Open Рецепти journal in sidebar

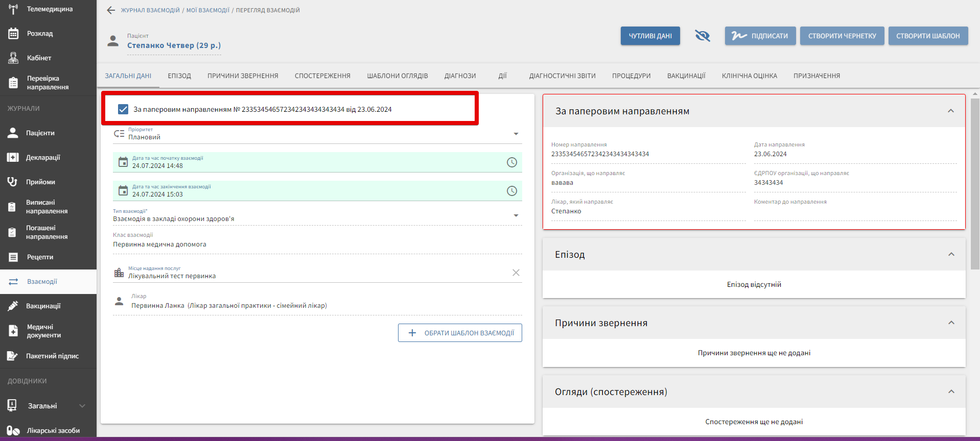click(40, 257)
